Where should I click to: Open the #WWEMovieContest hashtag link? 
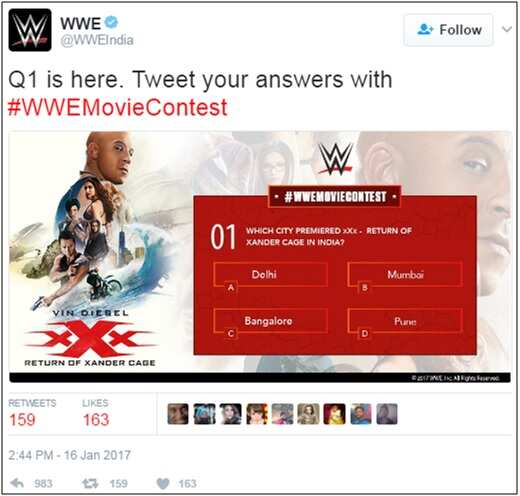(118, 107)
